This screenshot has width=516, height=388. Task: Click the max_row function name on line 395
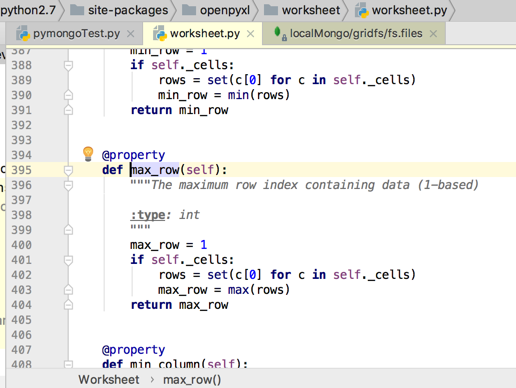point(155,170)
